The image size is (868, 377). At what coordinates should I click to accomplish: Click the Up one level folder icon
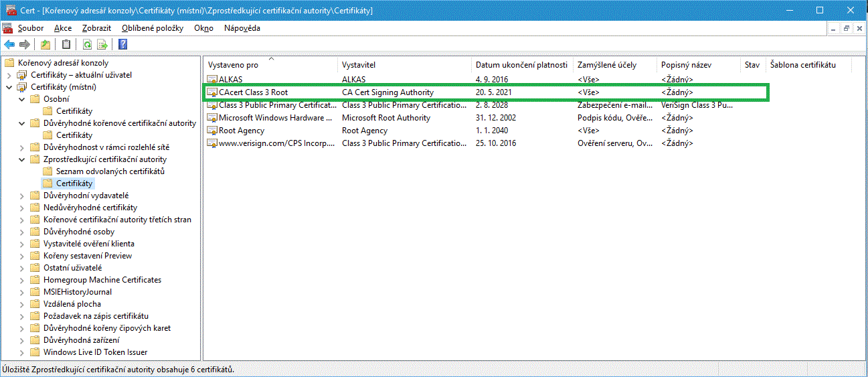[x=46, y=45]
